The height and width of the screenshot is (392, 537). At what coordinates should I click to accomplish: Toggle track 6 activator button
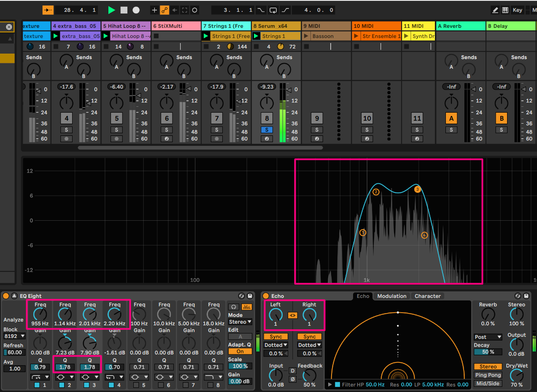167,119
